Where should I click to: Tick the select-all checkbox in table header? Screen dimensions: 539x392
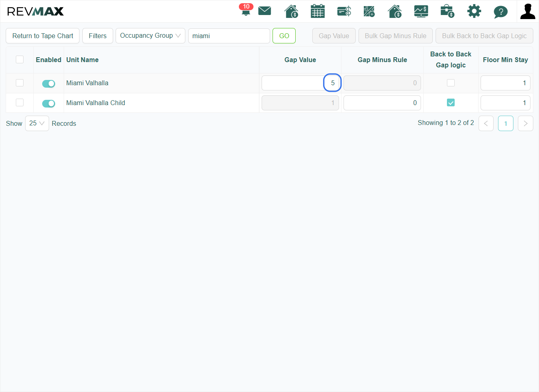[x=19, y=60]
